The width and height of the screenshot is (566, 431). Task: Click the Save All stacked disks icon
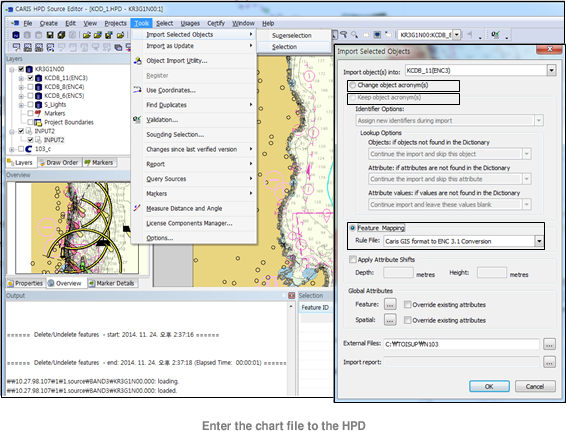point(61,35)
